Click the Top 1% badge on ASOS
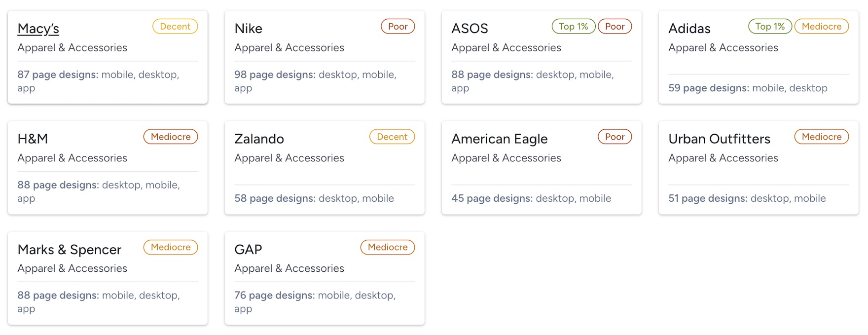 pyautogui.click(x=573, y=27)
